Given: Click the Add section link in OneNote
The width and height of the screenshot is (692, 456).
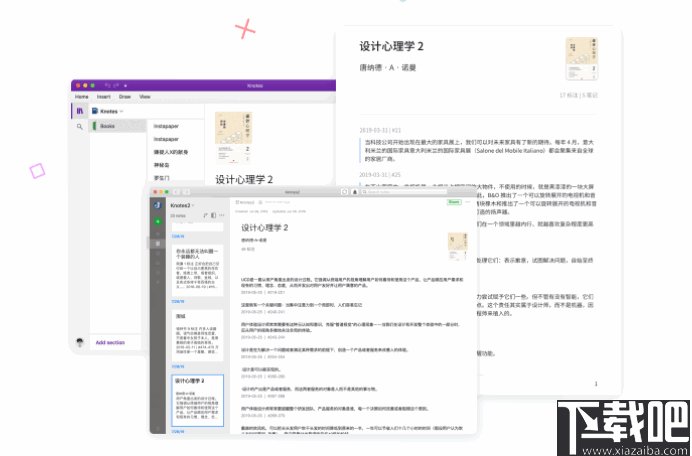Looking at the screenshot, I should [x=110, y=343].
